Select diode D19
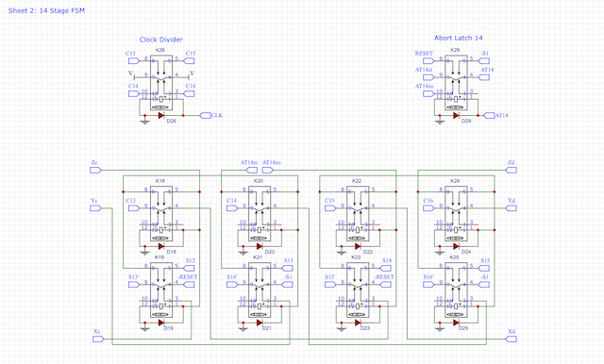604x364 pixels. tap(161, 323)
